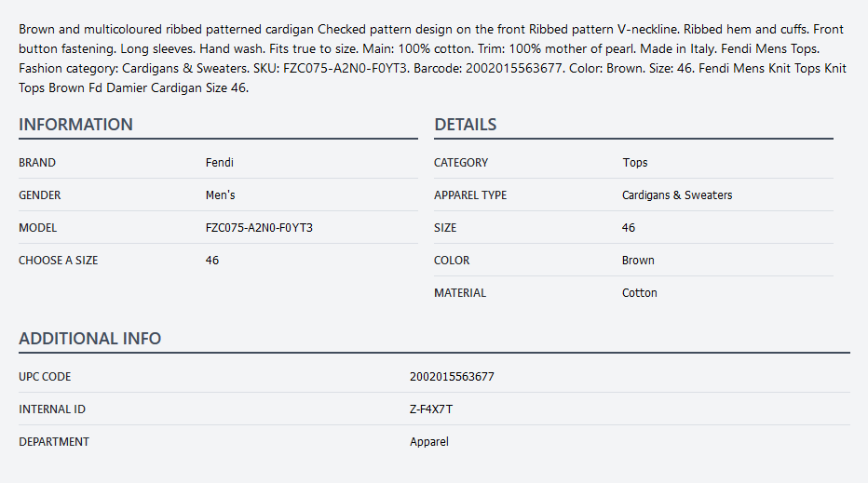Select the Brown color value

[x=638, y=261]
